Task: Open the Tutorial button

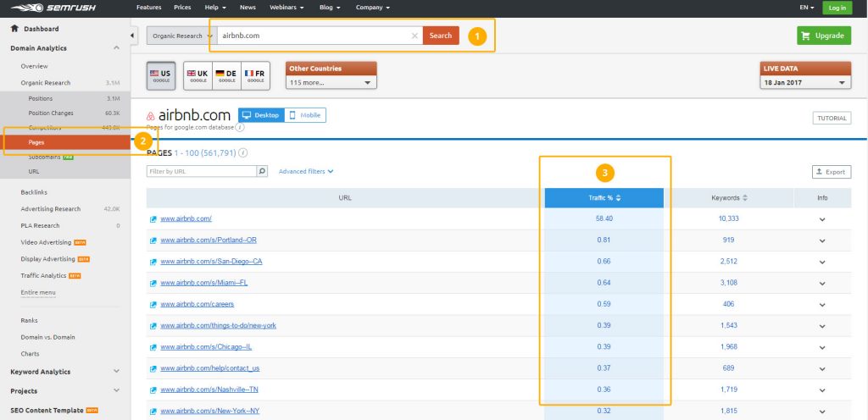Action: tap(832, 119)
